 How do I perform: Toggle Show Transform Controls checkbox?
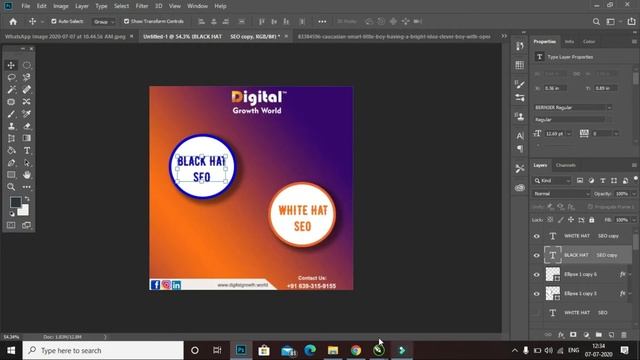(x=127, y=21)
